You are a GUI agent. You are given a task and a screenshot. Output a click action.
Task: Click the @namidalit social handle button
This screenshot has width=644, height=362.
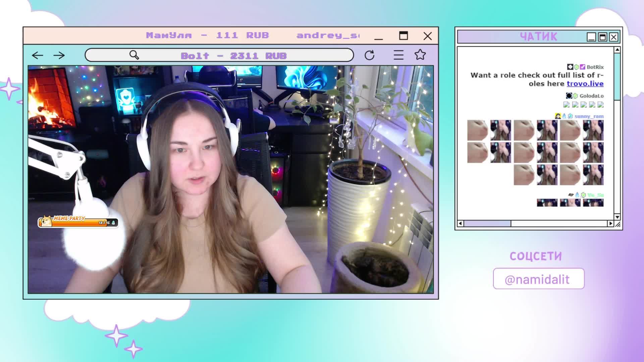pos(538,279)
